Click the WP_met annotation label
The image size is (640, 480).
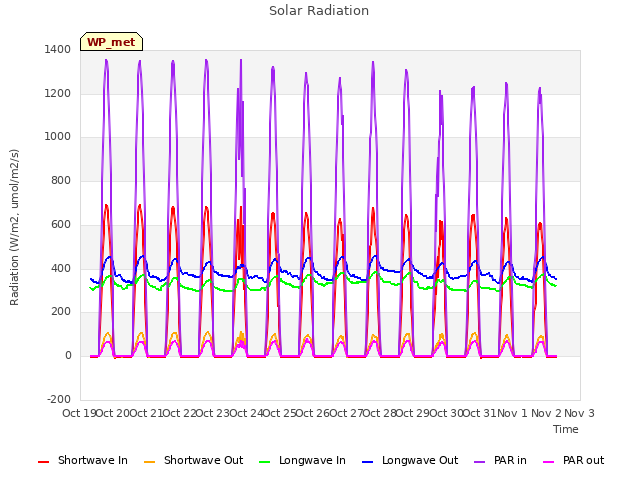click(111, 42)
